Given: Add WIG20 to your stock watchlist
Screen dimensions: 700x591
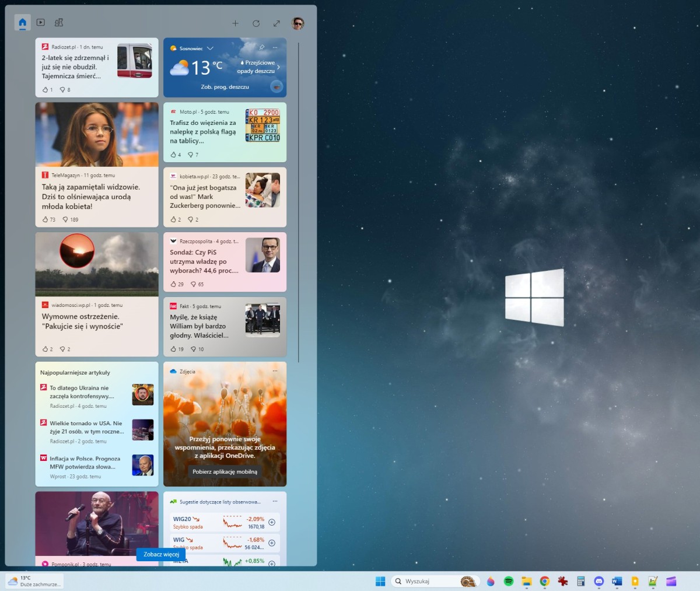Looking at the screenshot, I should click(x=272, y=522).
